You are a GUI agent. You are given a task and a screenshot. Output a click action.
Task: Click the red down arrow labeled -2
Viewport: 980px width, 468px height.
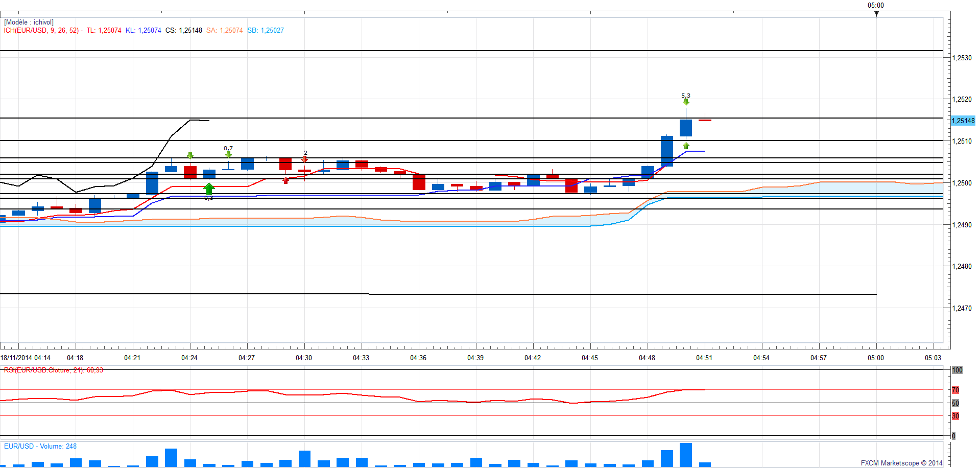pos(304,159)
